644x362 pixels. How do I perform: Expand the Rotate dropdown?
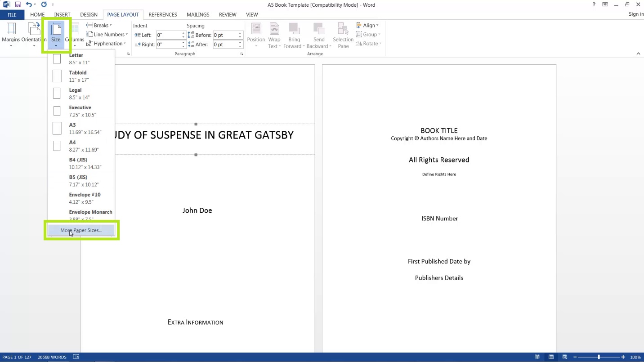click(380, 44)
